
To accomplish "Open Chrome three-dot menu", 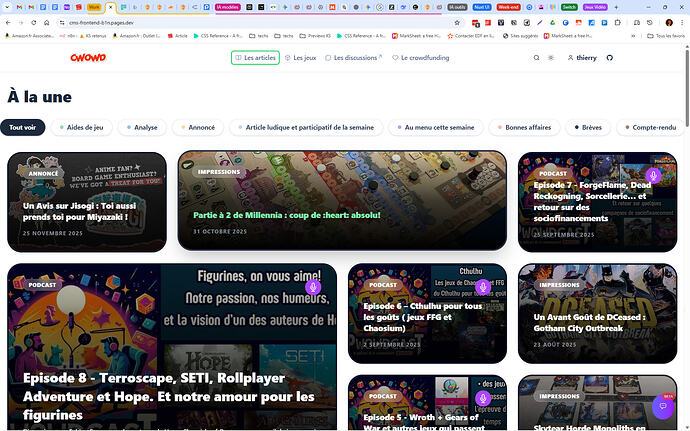I will [x=682, y=22].
